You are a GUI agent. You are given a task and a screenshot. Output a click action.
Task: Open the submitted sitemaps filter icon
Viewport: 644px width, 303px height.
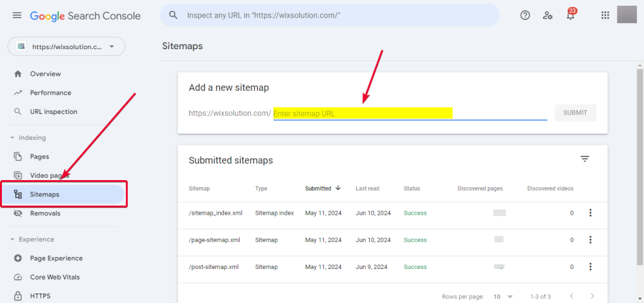[585, 159]
